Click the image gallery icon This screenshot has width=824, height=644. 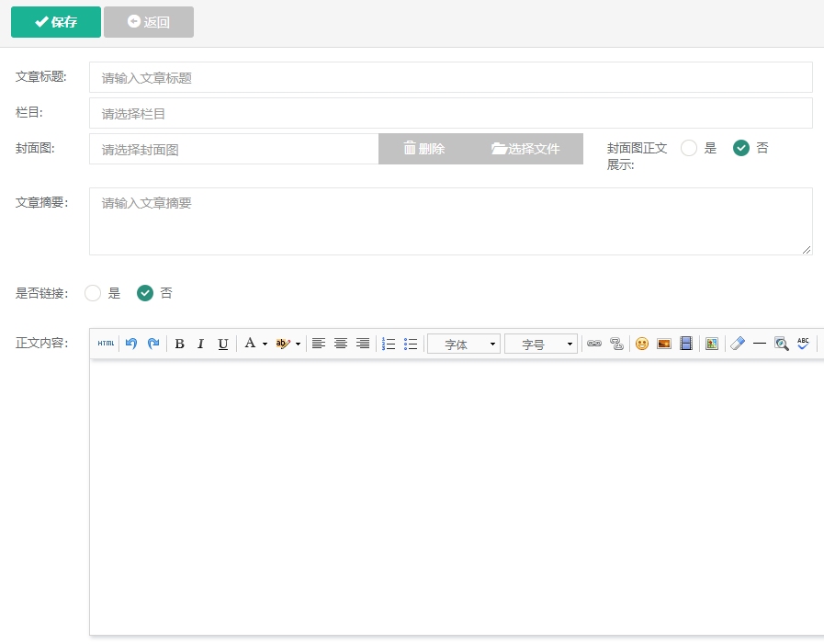(712, 344)
